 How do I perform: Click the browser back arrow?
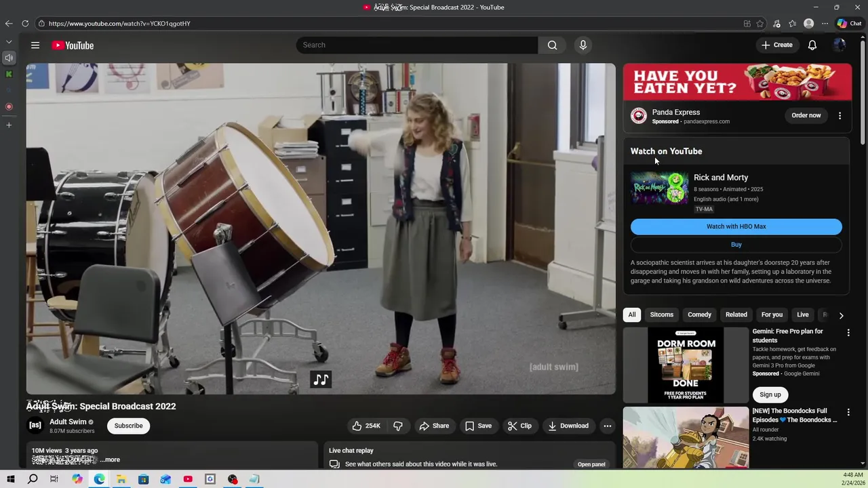click(x=9, y=23)
